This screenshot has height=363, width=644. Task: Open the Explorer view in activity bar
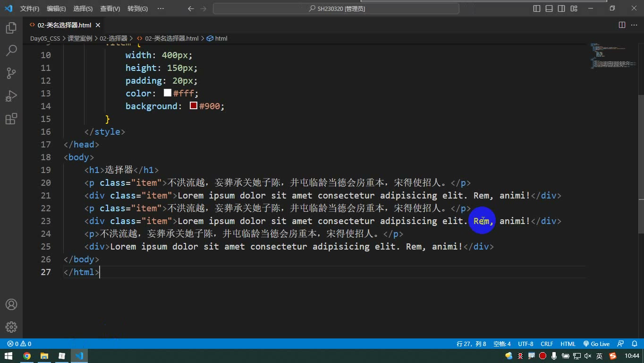tap(11, 28)
